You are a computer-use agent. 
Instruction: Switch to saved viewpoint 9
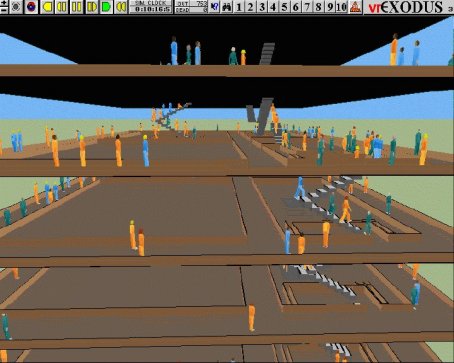[x=330, y=7]
